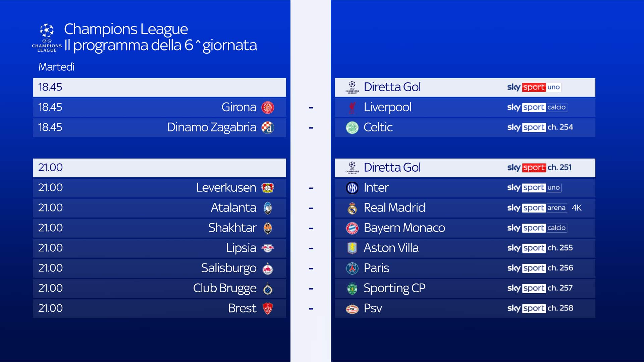Click the Paris Saint-Germain crest

pos(352,268)
